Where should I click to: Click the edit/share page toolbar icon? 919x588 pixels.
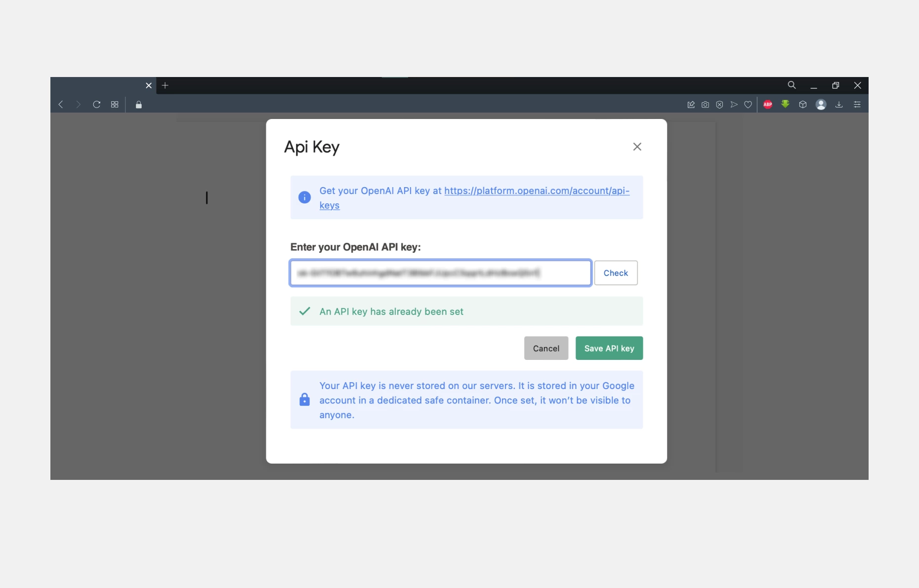click(691, 105)
